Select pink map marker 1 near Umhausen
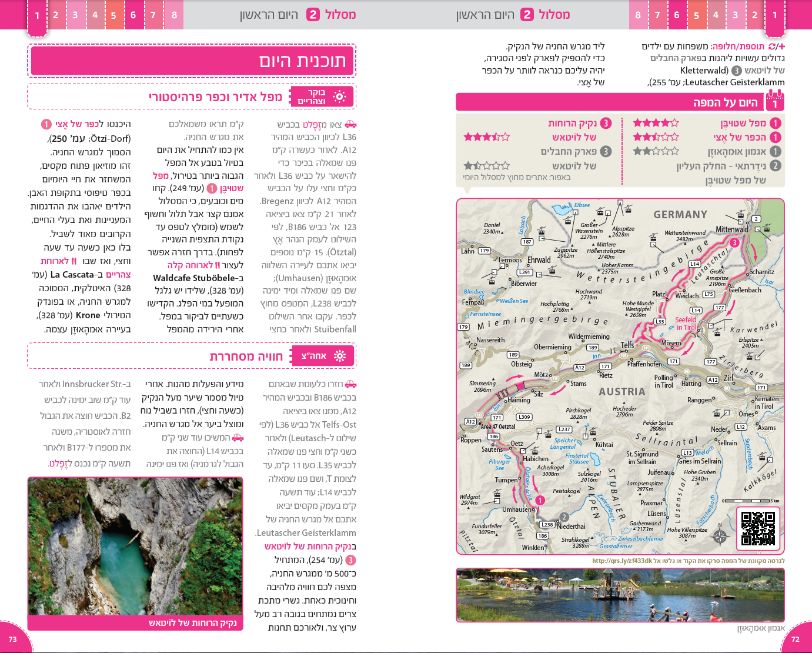The width and height of the screenshot is (812, 653). coord(540,500)
